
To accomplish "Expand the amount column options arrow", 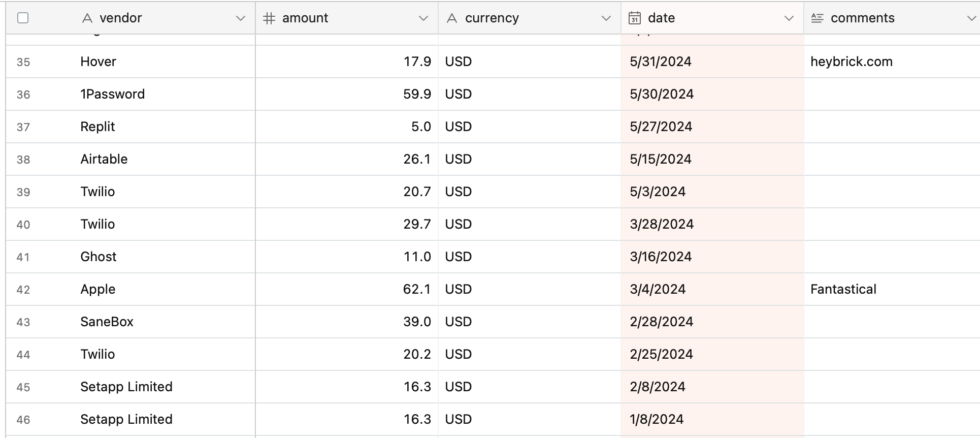I will click(x=423, y=18).
